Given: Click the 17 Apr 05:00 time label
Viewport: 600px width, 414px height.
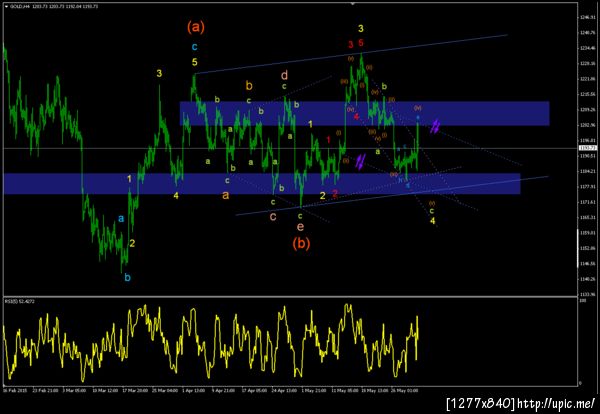Looking at the screenshot, I should (x=254, y=391).
